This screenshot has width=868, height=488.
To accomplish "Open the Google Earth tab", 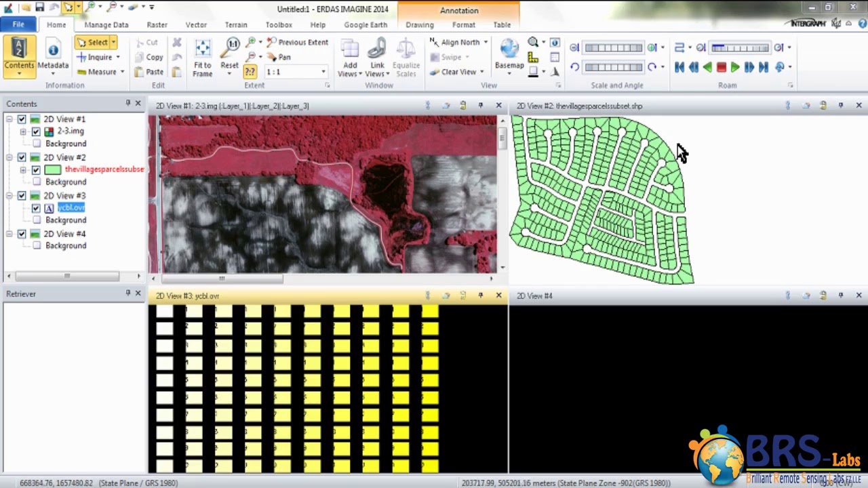I will (366, 24).
